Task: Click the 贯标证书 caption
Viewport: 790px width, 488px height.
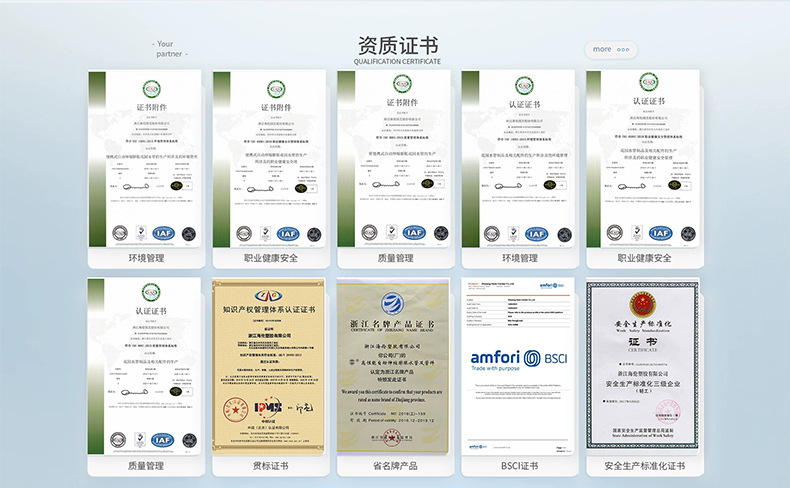Action: click(271, 466)
